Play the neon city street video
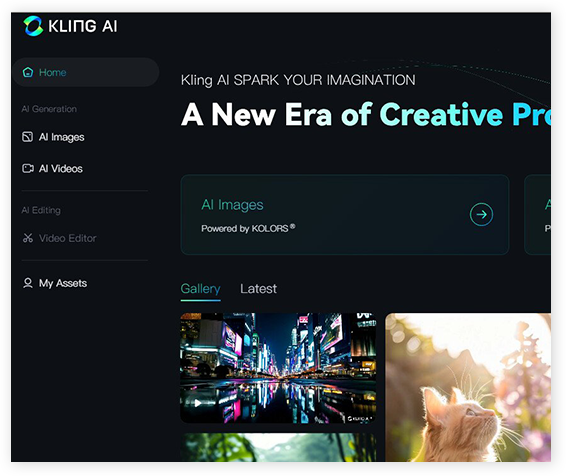Viewport: 566px width, 476px height. (x=198, y=403)
